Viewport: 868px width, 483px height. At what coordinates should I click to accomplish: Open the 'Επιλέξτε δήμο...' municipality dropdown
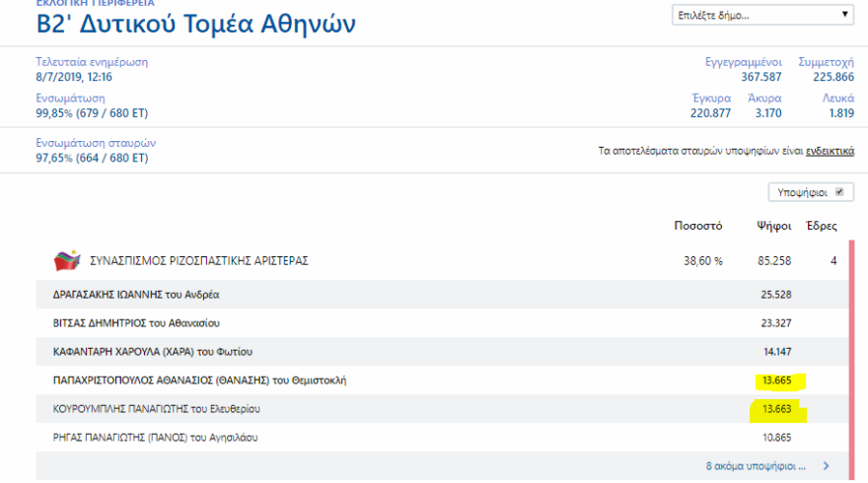[762, 15]
